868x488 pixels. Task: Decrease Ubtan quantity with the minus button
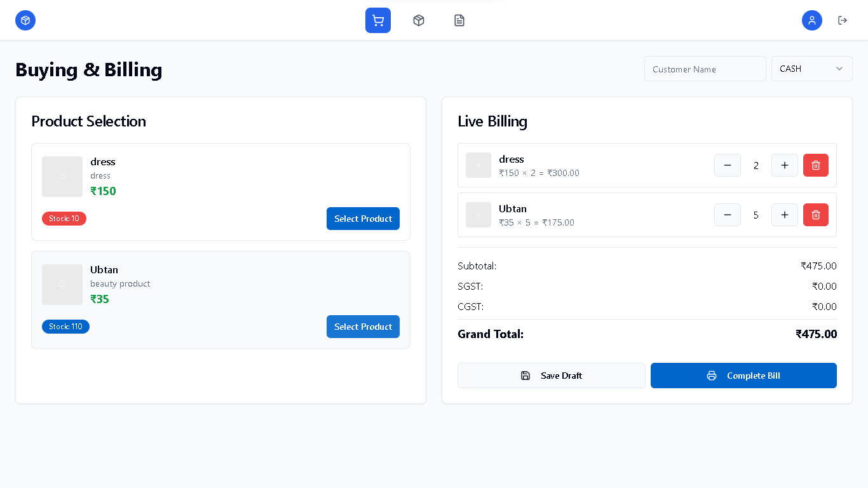click(728, 215)
